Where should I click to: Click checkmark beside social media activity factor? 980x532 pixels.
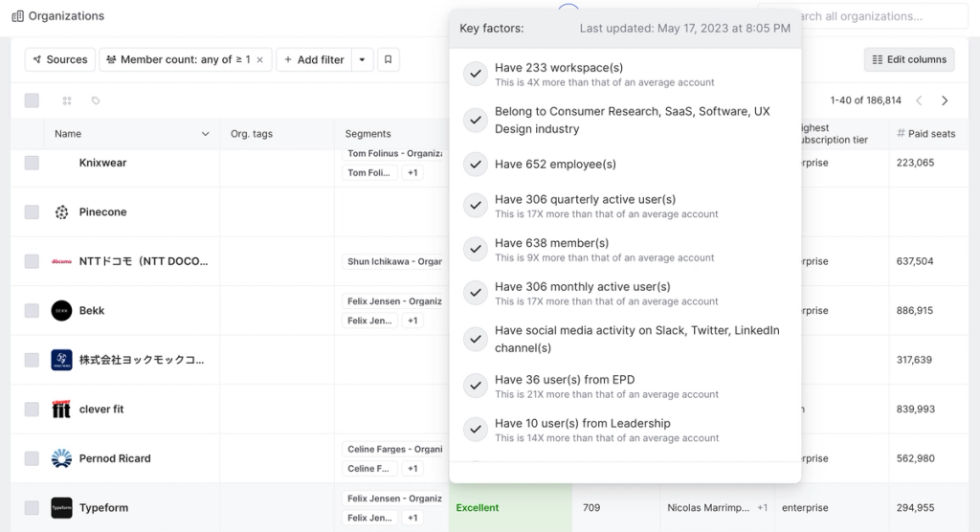pos(476,339)
